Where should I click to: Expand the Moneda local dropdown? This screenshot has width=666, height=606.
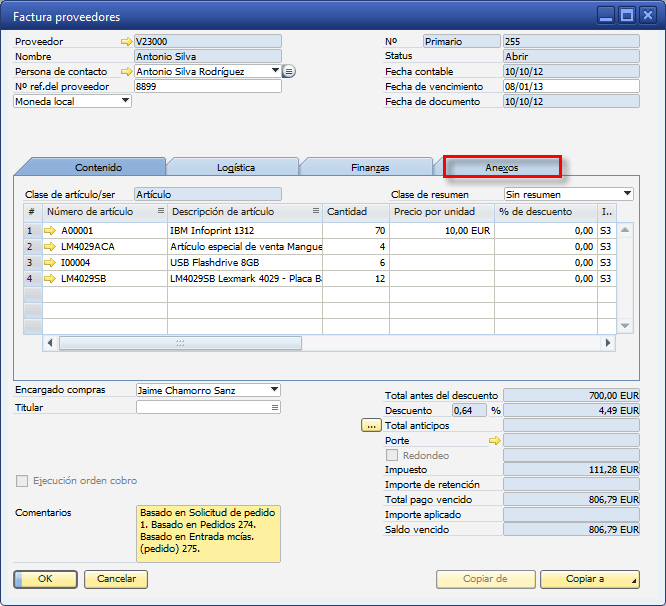tap(125, 101)
